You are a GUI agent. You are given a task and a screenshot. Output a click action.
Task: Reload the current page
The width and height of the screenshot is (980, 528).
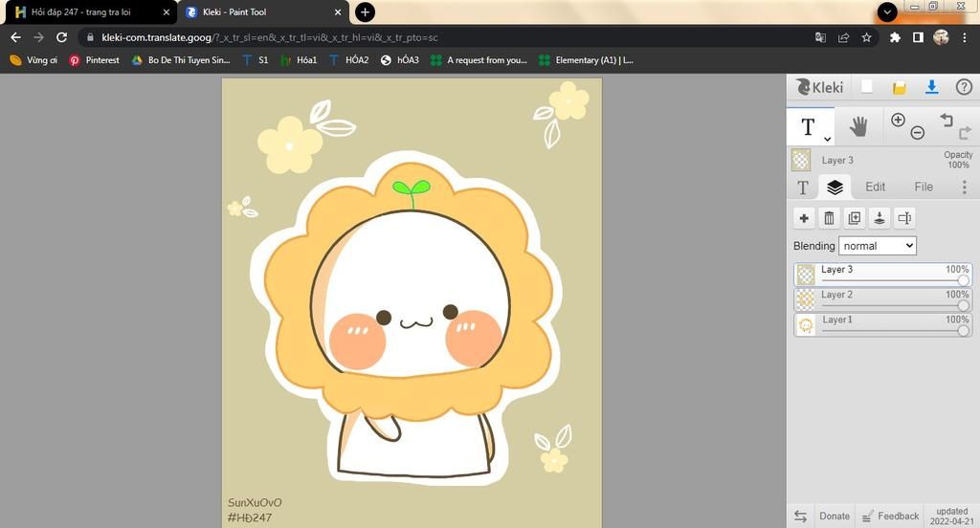(x=61, y=37)
